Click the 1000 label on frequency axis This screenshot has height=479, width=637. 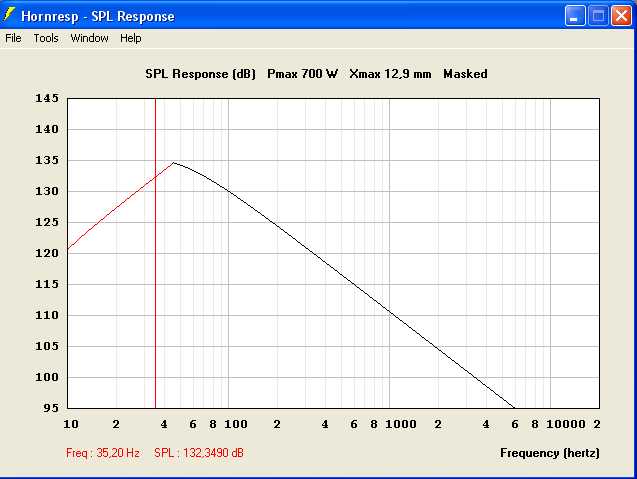click(x=401, y=424)
